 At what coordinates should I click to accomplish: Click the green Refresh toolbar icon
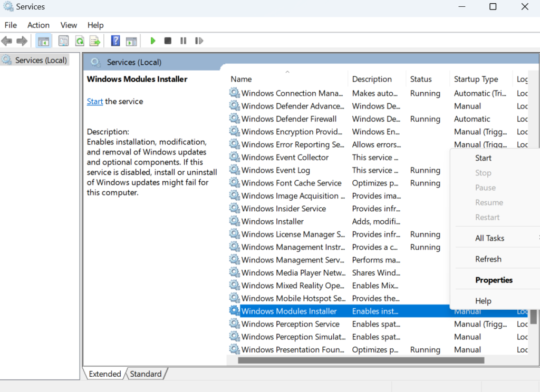79,41
